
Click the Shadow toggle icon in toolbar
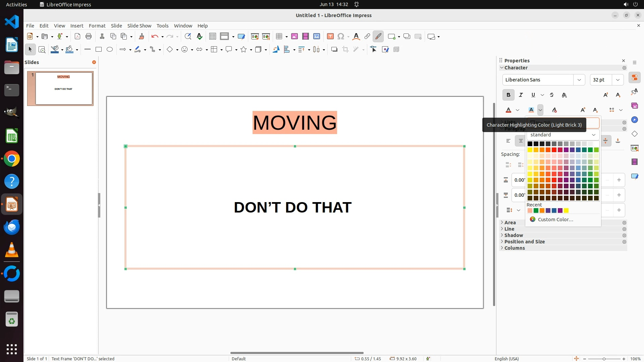(x=334, y=50)
